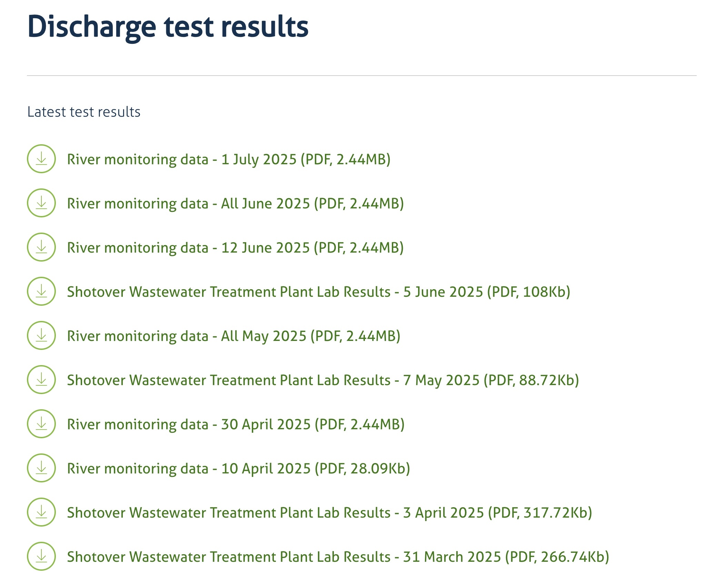
Task: Open Shotover Lab Results 31 March 2025 link
Action: click(338, 557)
